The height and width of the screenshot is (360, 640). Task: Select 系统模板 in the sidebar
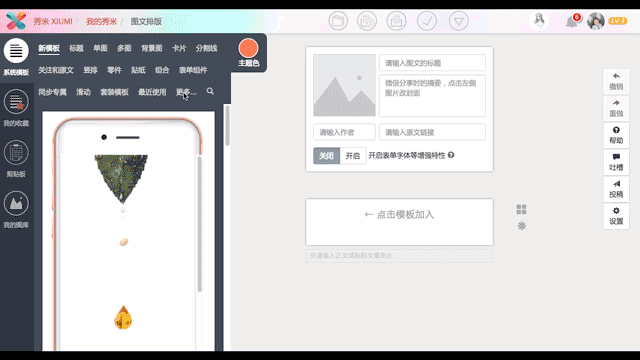(x=16, y=57)
